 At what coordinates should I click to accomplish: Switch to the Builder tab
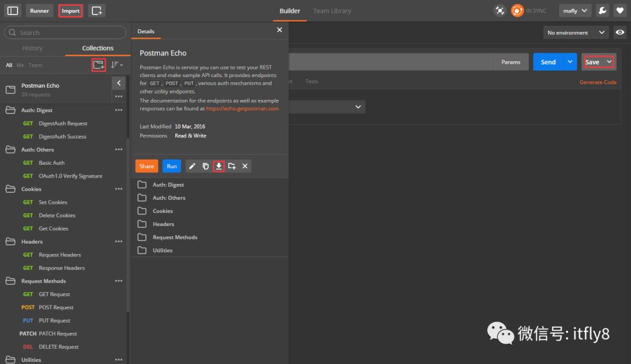pyautogui.click(x=290, y=11)
